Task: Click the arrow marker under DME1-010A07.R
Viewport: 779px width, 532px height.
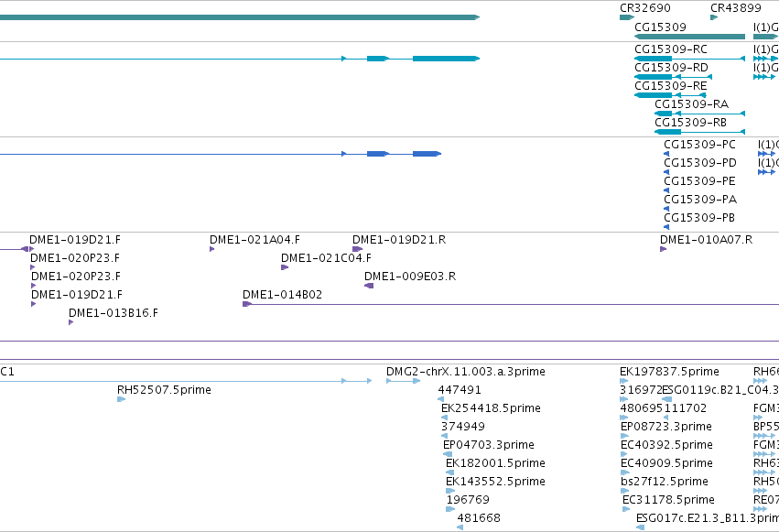Action: point(664,249)
